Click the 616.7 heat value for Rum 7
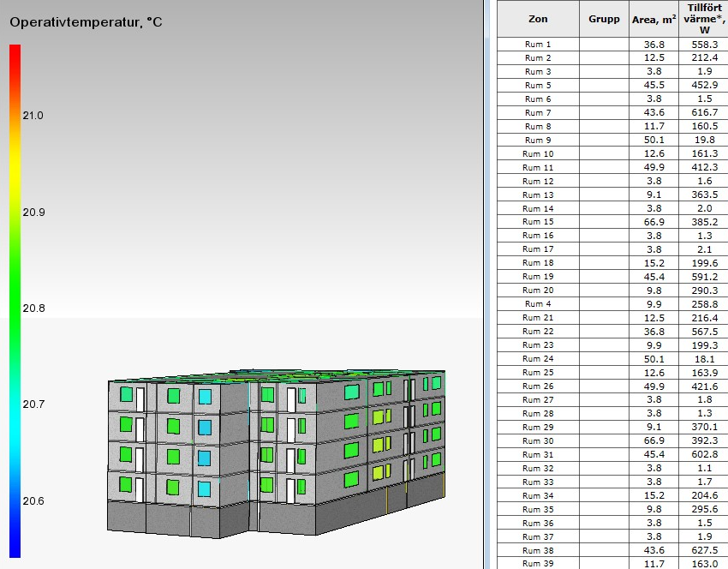This screenshot has height=569, width=728. tap(704, 113)
